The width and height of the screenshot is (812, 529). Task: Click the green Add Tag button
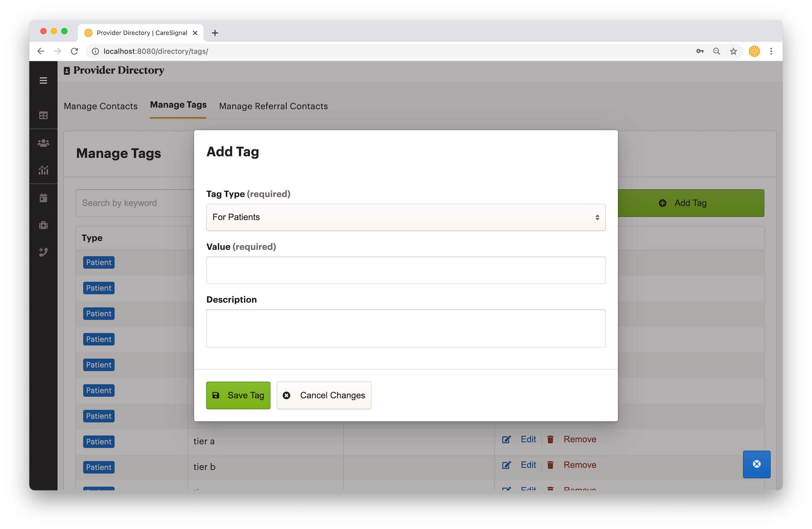(691, 203)
